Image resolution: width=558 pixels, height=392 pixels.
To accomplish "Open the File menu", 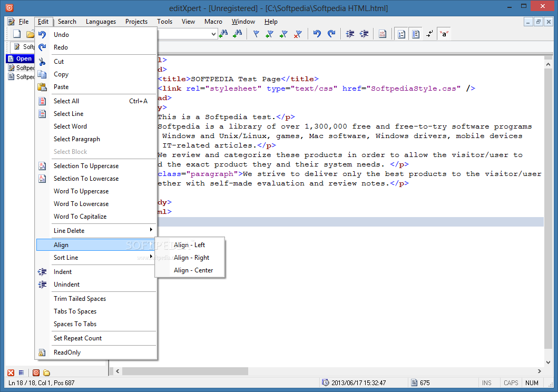I will click(24, 22).
